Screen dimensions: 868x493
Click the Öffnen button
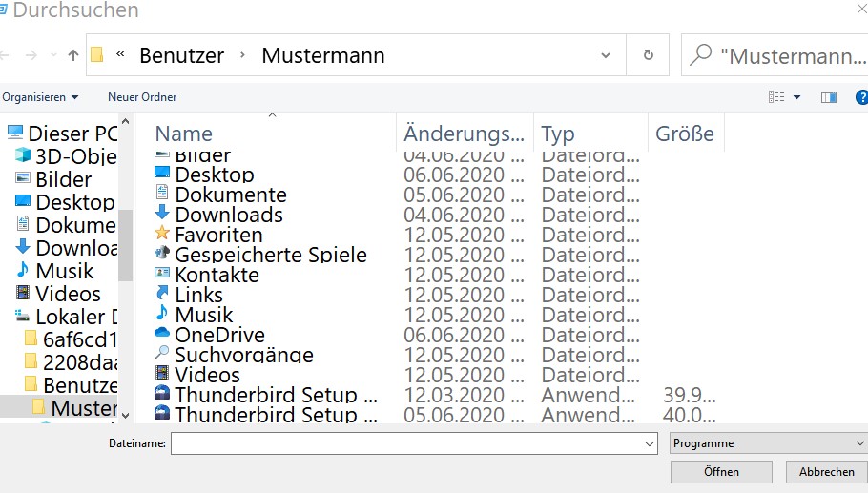pyautogui.click(x=721, y=472)
